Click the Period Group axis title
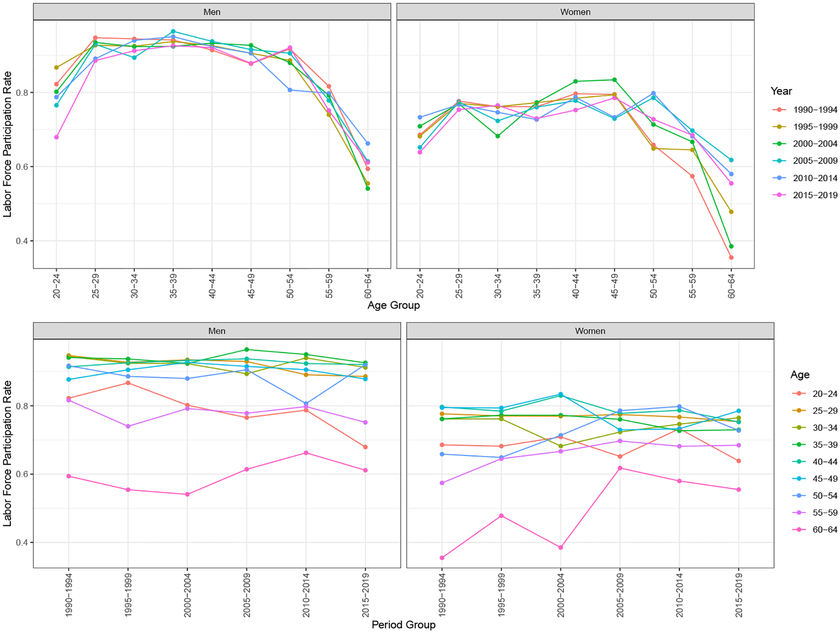840x633 pixels. click(x=403, y=625)
